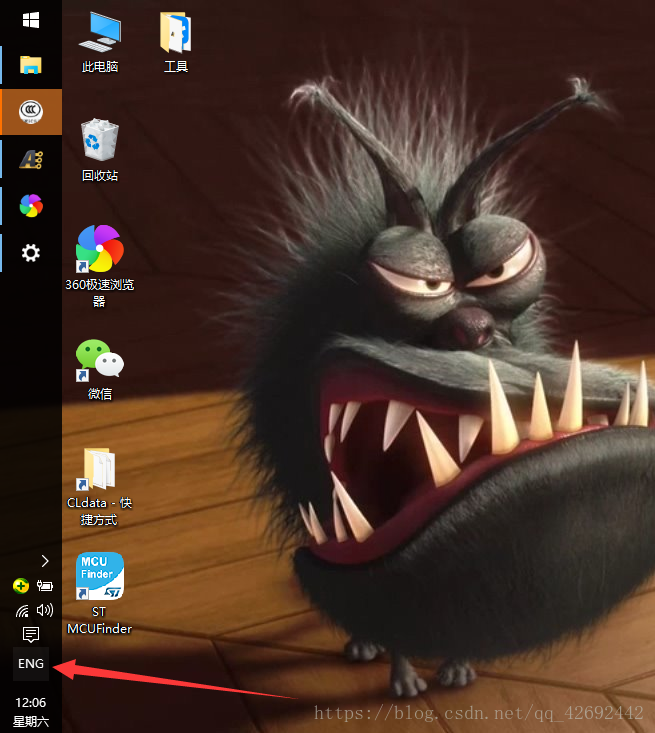Select the 回收站 recycle bin icon
Viewport: 655px width, 733px height.
click(100, 150)
